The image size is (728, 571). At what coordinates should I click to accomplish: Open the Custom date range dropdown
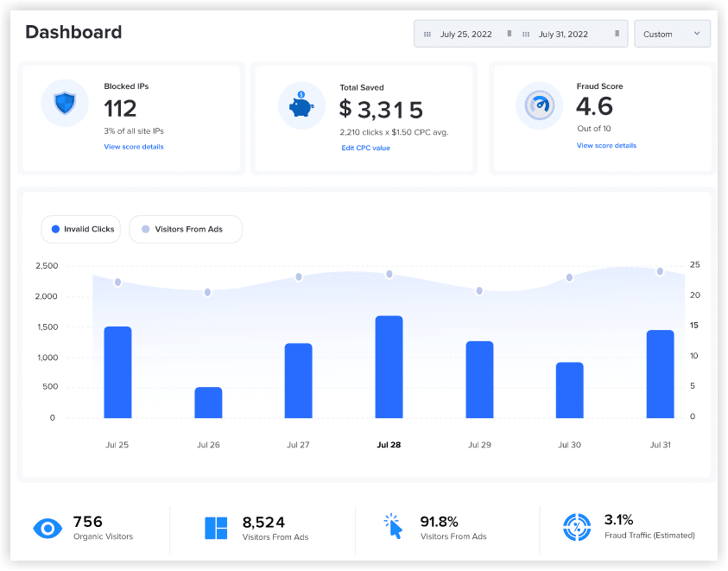(672, 35)
